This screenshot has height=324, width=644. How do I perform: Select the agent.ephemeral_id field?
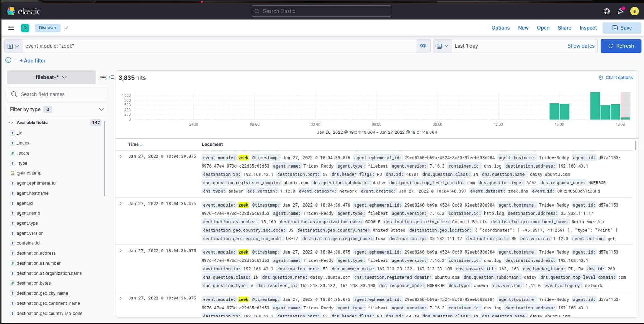pos(36,183)
